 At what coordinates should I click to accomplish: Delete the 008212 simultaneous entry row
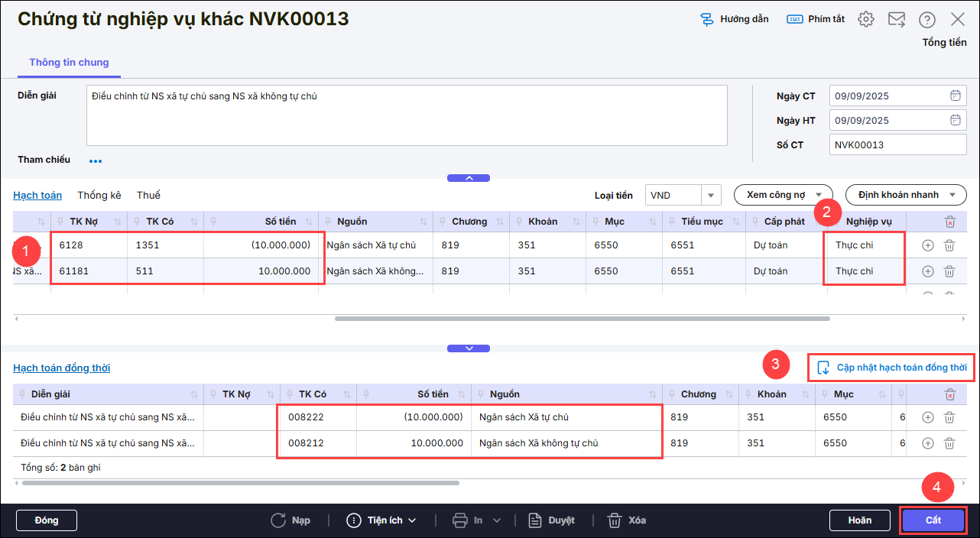(x=949, y=443)
